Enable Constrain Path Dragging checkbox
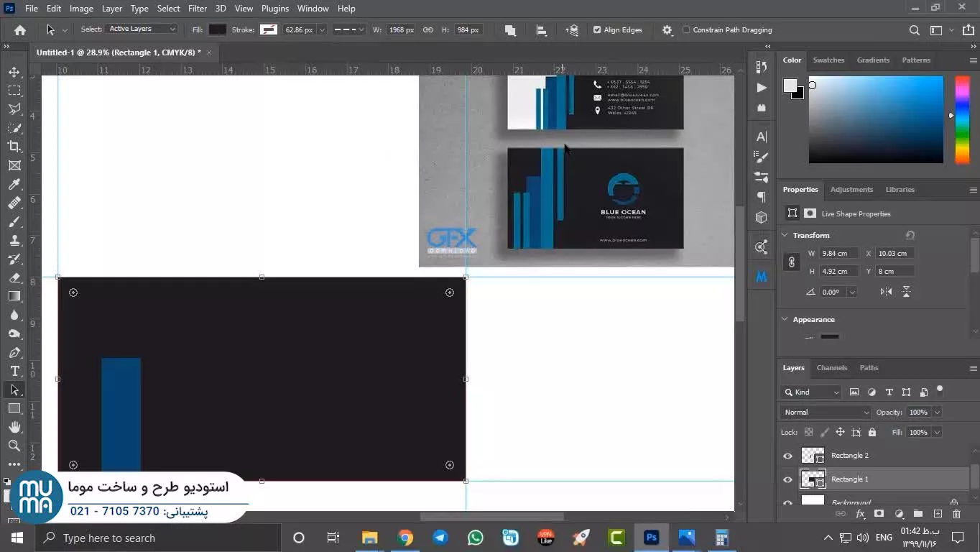 (x=686, y=30)
